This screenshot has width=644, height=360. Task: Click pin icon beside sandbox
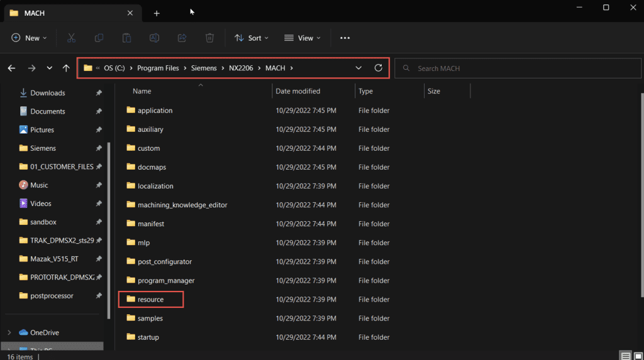point(99,222)
